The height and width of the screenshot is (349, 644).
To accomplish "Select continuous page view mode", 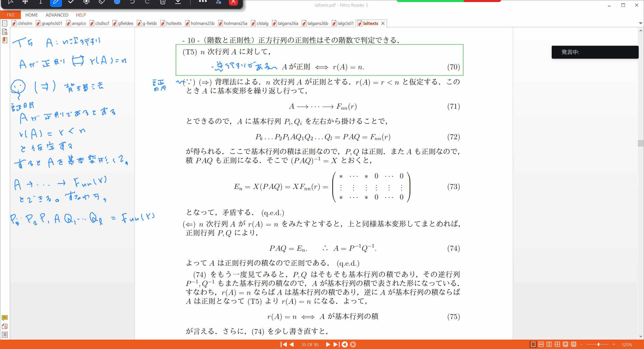I will pyautogui.click(x=541, y=344).
